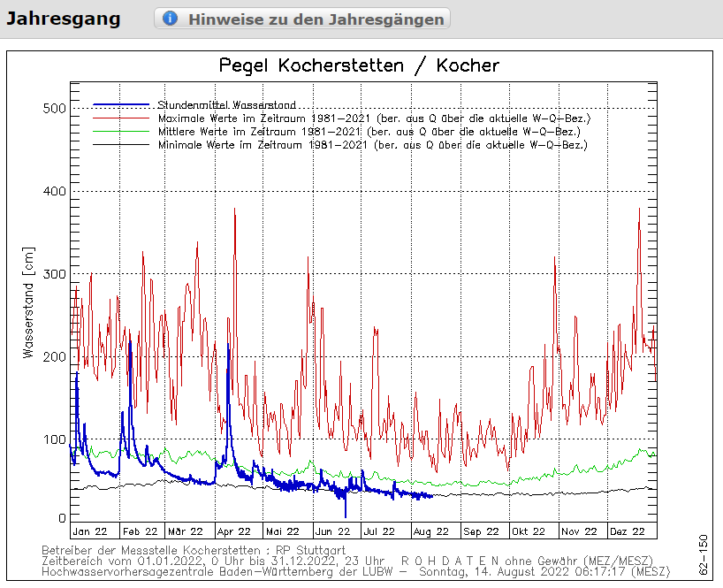Click the blue legend line sample
Screen dimensions: 723x588
(120, 104)
